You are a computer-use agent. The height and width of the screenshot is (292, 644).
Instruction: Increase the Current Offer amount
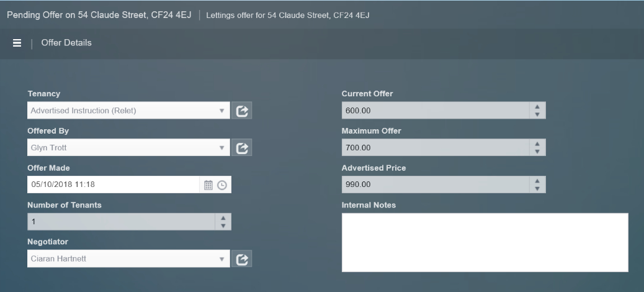[537, 107]
